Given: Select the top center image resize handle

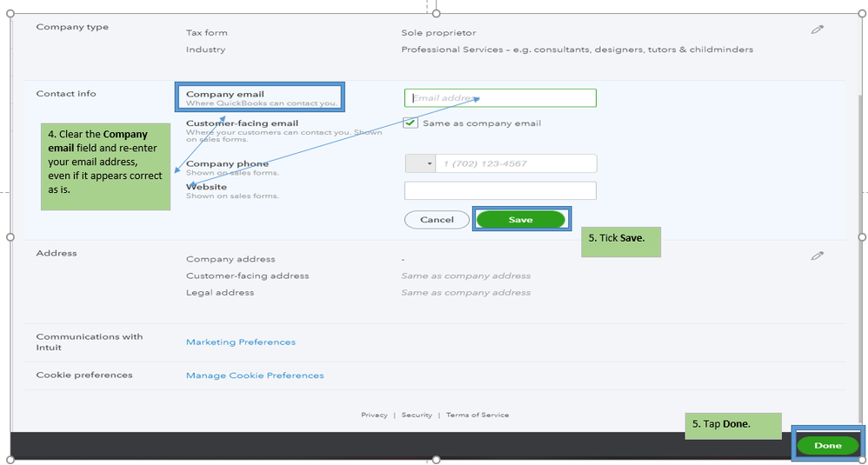Looking at the screenshot, I should (x=437, y=13).
